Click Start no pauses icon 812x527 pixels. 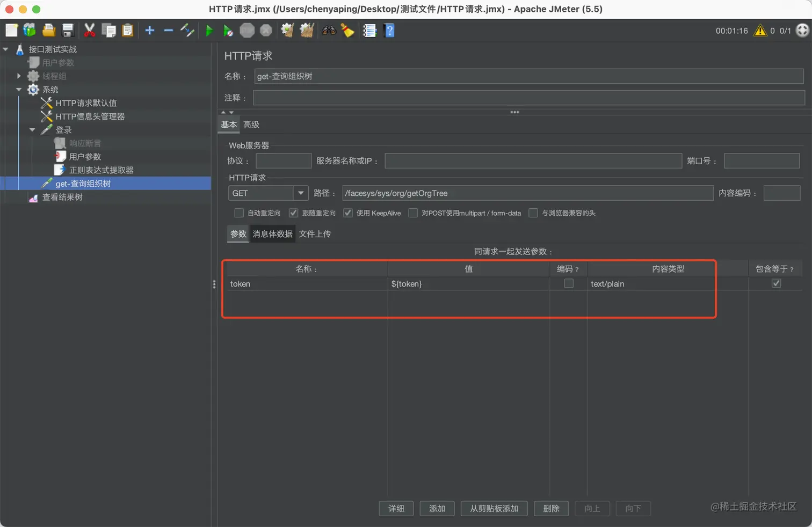(x=228, y=31)
